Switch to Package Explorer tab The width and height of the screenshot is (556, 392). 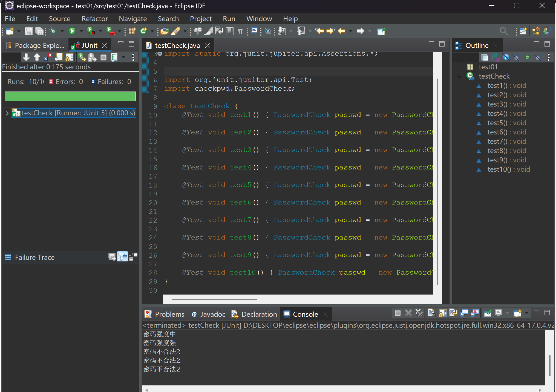pyautogui.click(x=35, y=45)
